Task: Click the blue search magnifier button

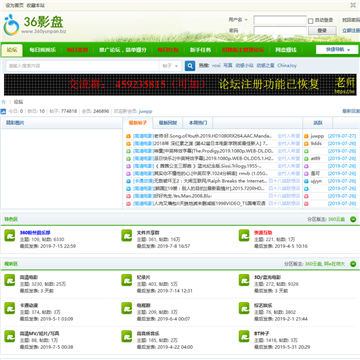Action: click(x=190, y=66)
